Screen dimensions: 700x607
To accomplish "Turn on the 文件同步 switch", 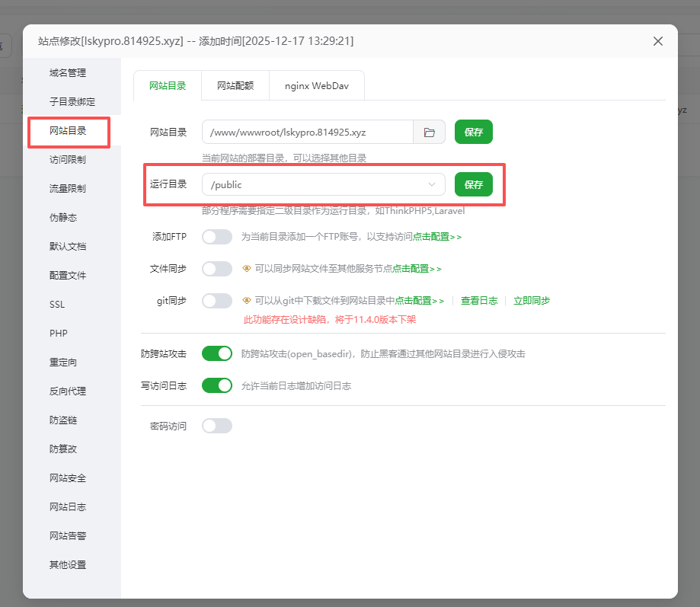I will 217,268.
